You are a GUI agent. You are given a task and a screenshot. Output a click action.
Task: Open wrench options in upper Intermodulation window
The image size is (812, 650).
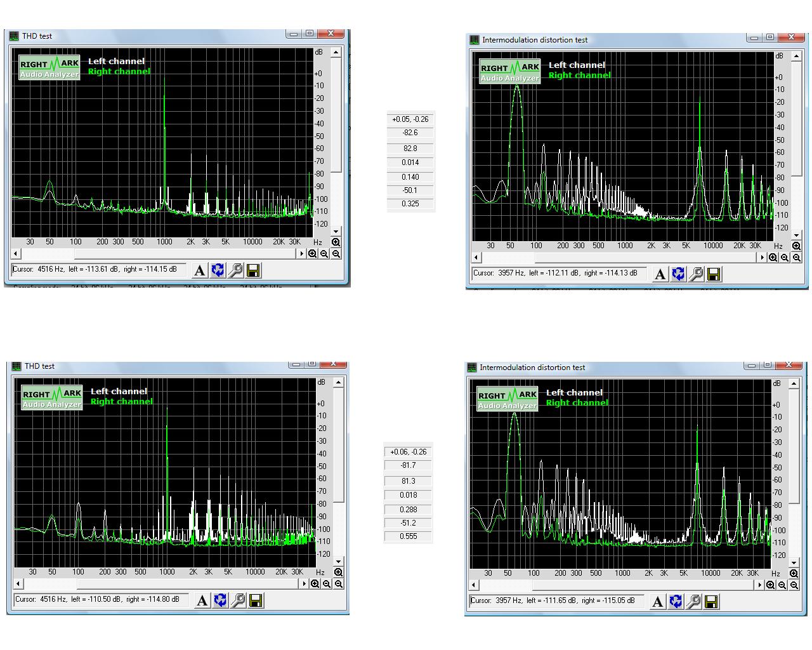click(x=696, y=274)
